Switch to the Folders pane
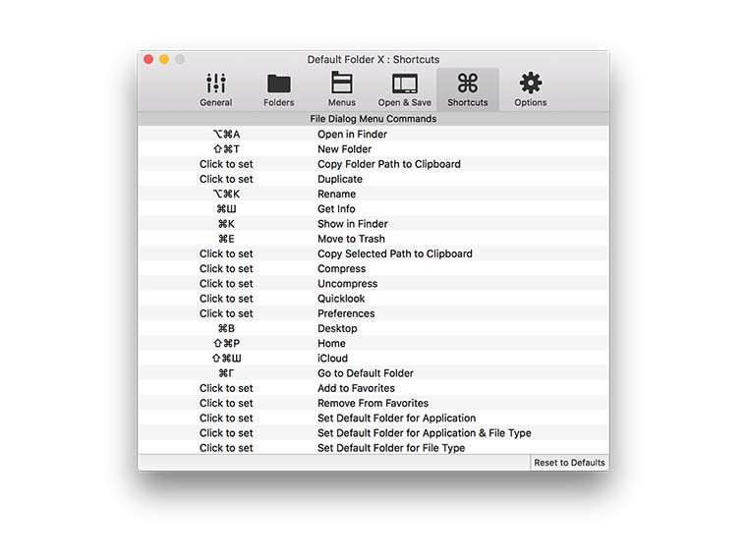 [x=279, y=89]
